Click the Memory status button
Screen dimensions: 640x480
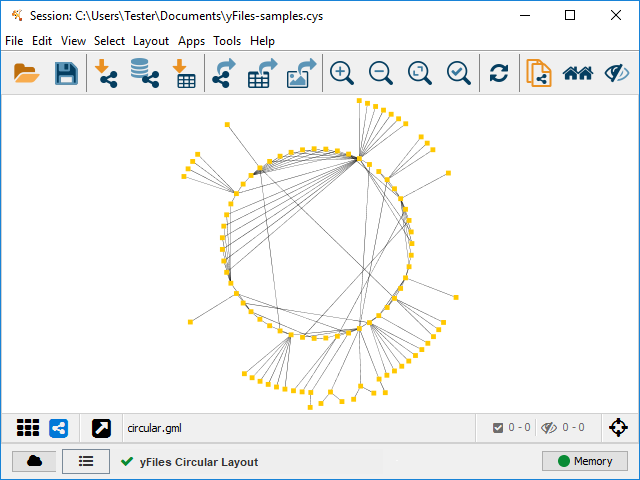coord(584,461)
